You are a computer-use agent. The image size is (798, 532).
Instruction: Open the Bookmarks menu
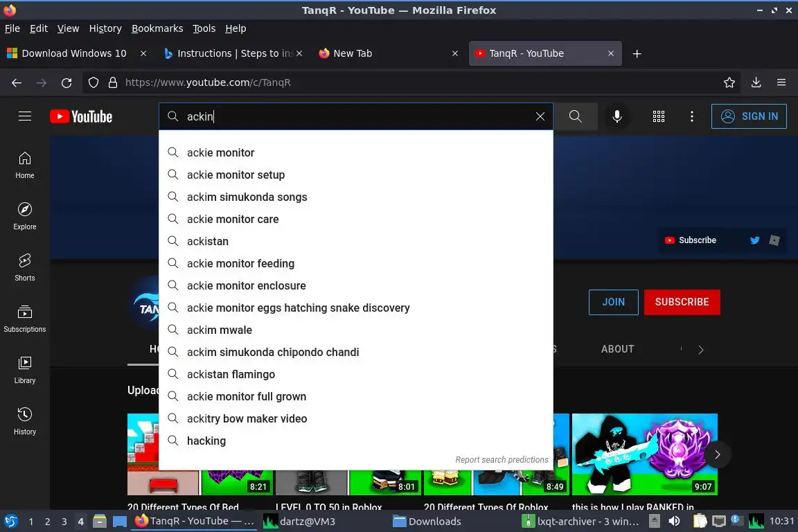click(157, 28)
